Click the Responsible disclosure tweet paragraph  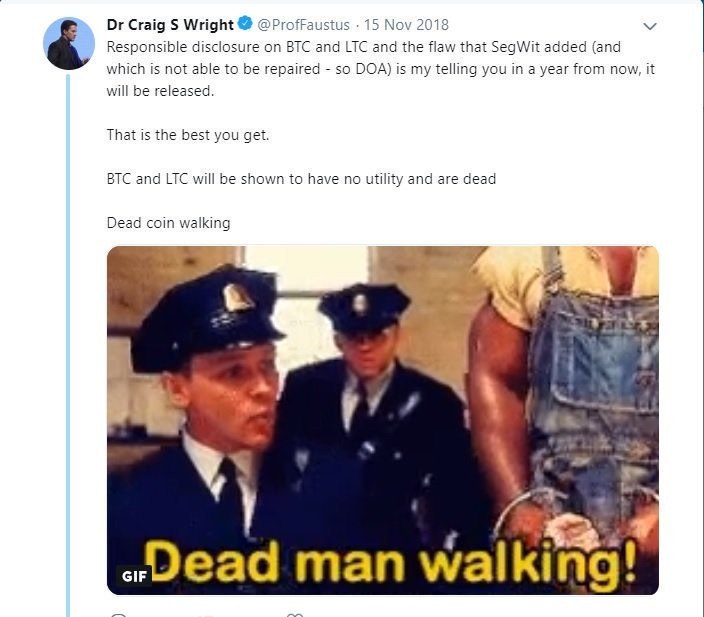coord(381,69)
